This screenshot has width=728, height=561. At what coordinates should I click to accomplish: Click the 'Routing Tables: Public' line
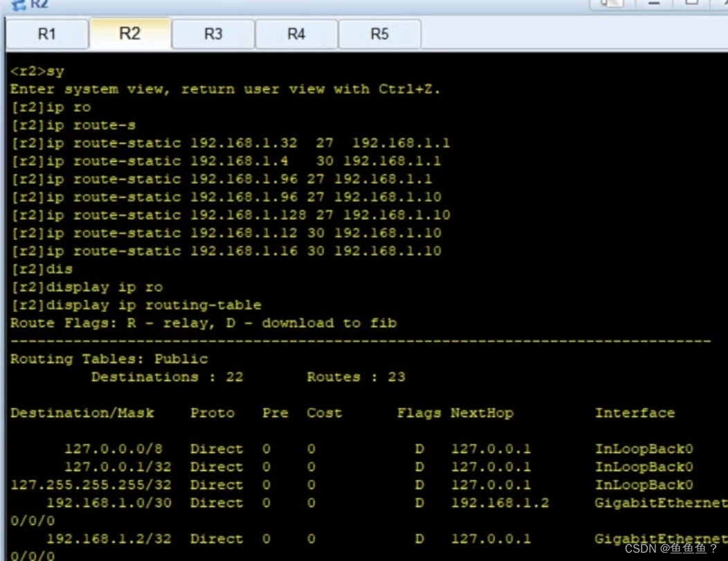109,359
